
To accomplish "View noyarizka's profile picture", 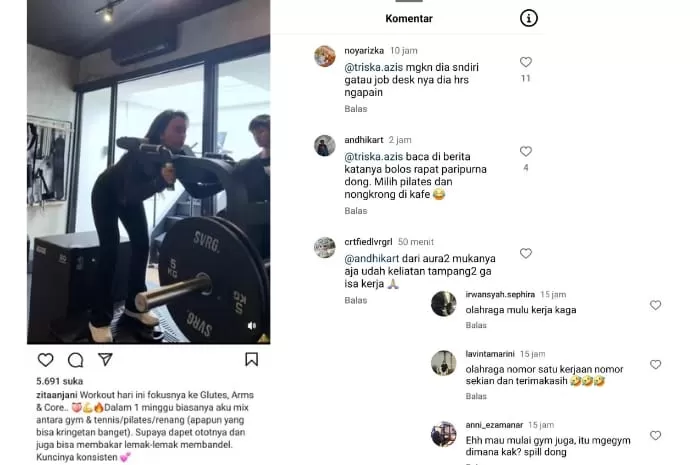I will [x=325, y=56].
